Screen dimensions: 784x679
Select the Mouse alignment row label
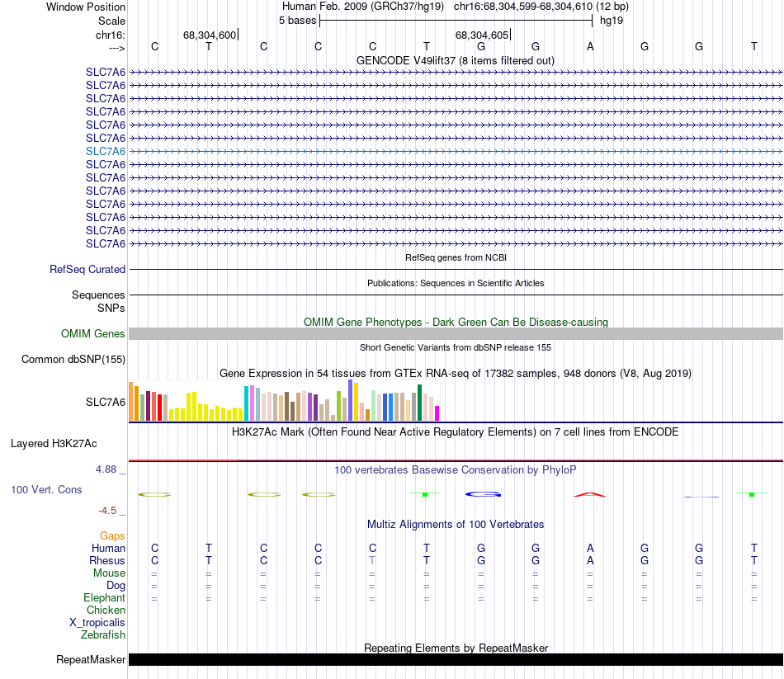click(109, 573)
